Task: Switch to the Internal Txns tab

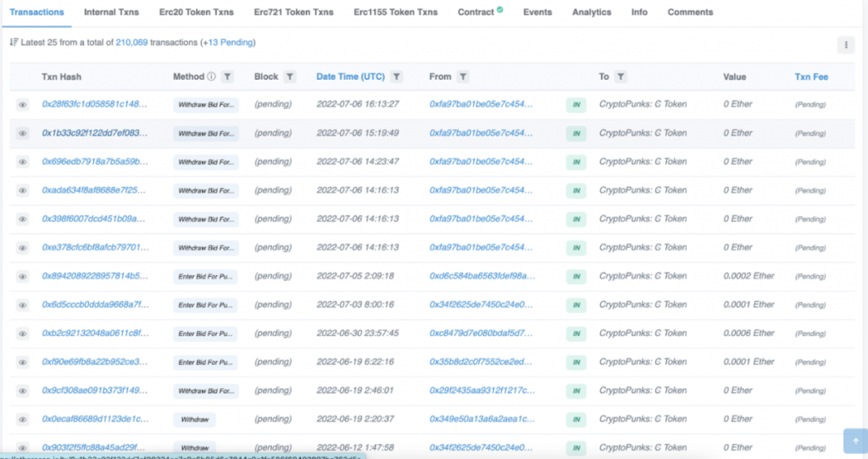Action: pyautogui.click(x=111, y=12)
